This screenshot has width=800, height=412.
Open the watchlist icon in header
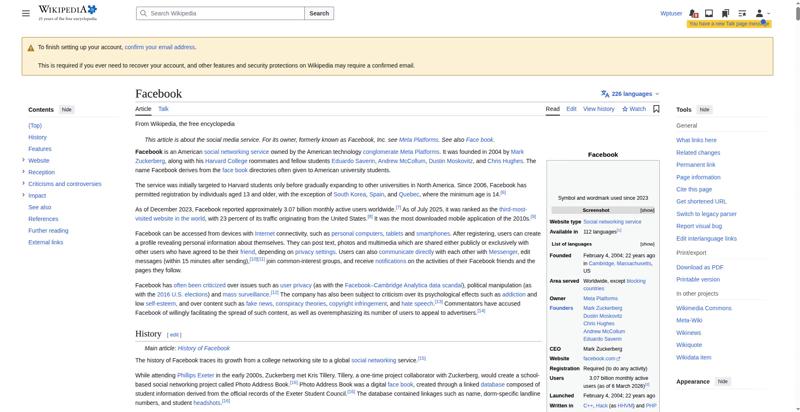(742, 13)
